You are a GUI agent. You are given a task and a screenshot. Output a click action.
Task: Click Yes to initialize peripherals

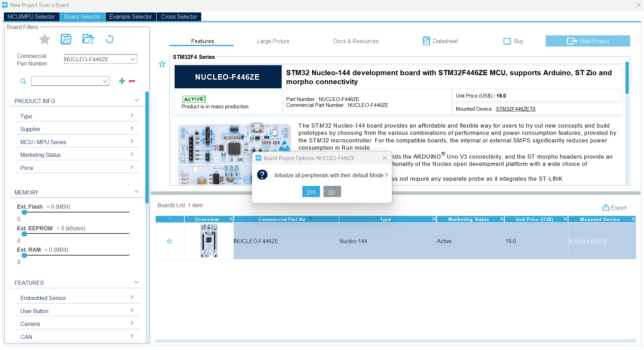click(x=311, y=192)
